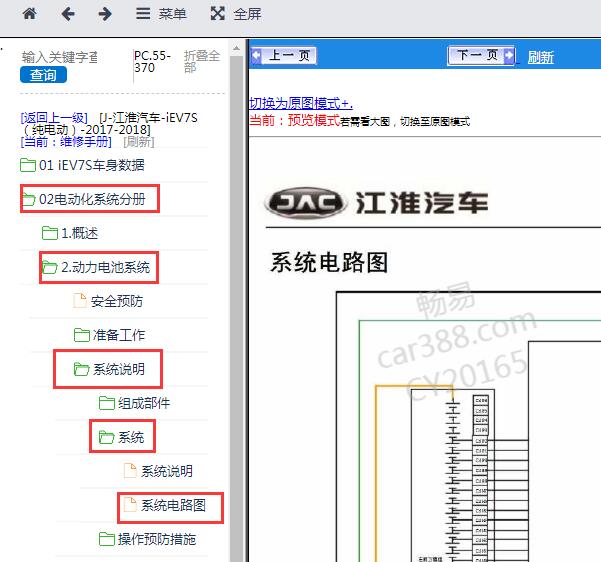Click the 当前：预览模式 status text

tap(294, 120)
